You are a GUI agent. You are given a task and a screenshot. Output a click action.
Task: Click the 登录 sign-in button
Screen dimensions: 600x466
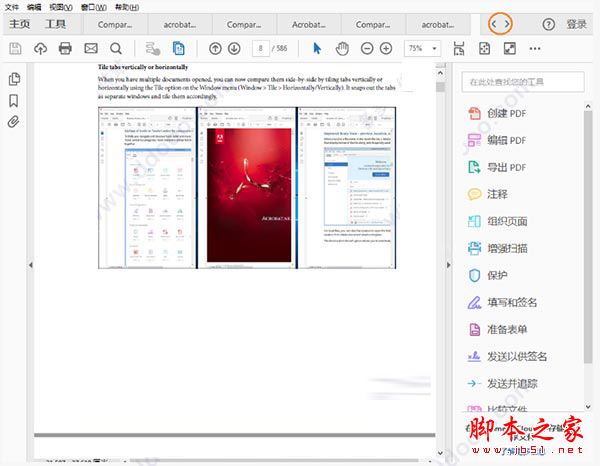pos(577,24)
